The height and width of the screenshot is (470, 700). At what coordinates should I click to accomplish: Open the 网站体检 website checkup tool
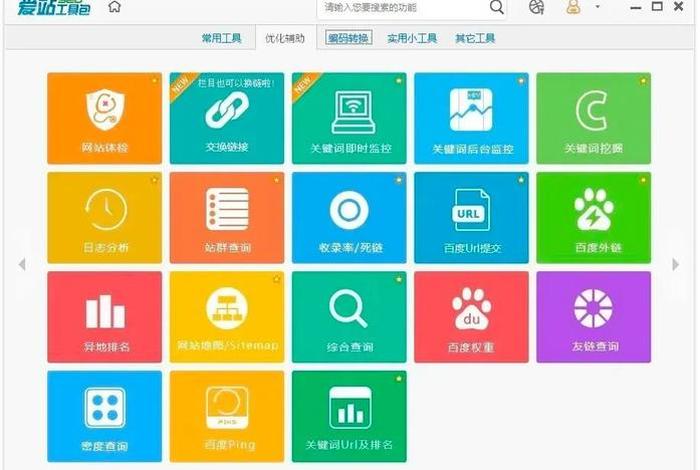[x=104, y=118]
